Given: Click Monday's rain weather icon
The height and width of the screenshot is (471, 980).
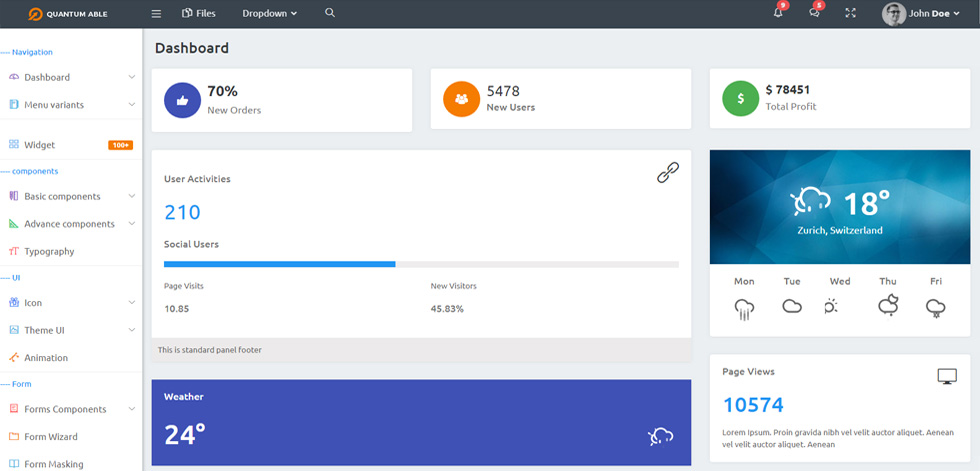Looking at the screenshot, I should click(x=744, y=309).
